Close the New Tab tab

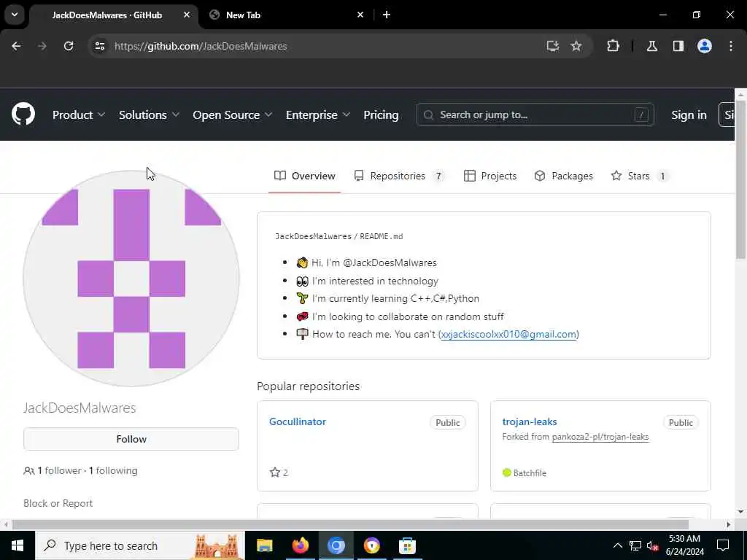click(x=360, y=15)
